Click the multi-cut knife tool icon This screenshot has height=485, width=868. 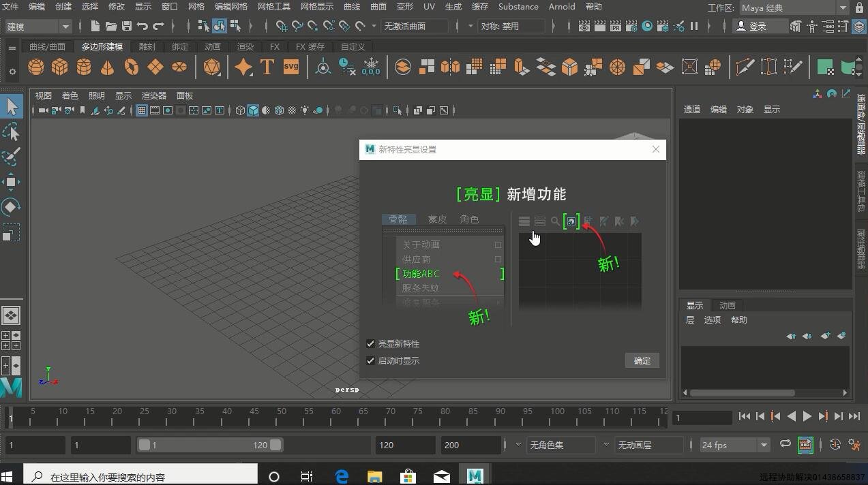[x=744, y=67]
